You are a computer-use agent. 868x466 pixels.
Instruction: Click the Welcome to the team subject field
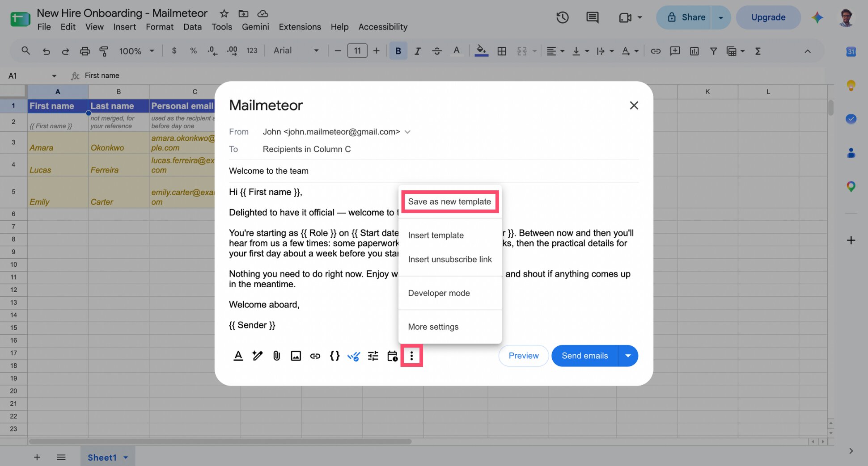(x=433, y=171)
